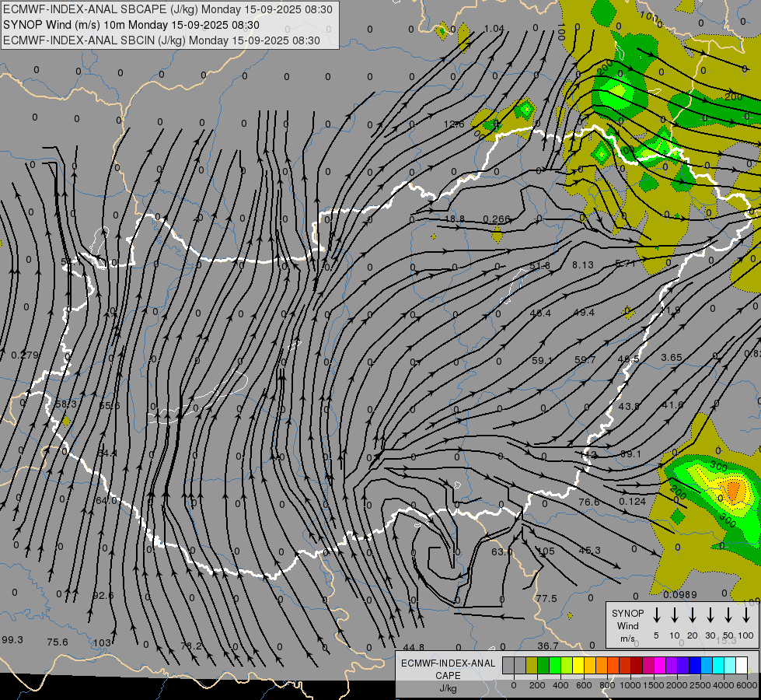Click the 6000 tick label on CAPE scale
Screen dimensions: 761x700
[748, 685]
